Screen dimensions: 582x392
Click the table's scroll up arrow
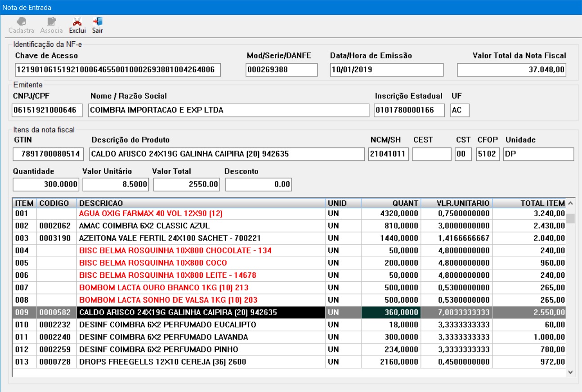[x=570, y=203]
